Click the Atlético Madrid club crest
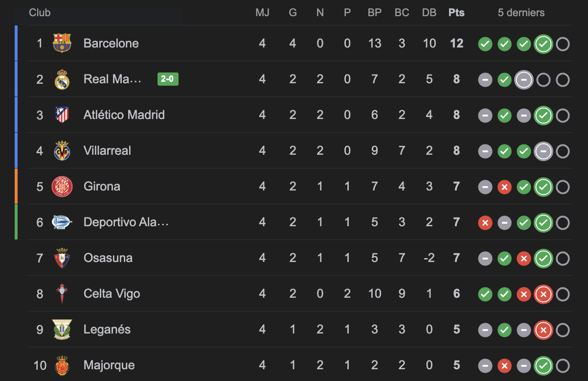The image size is (588, 381). [x=62, y=115]
